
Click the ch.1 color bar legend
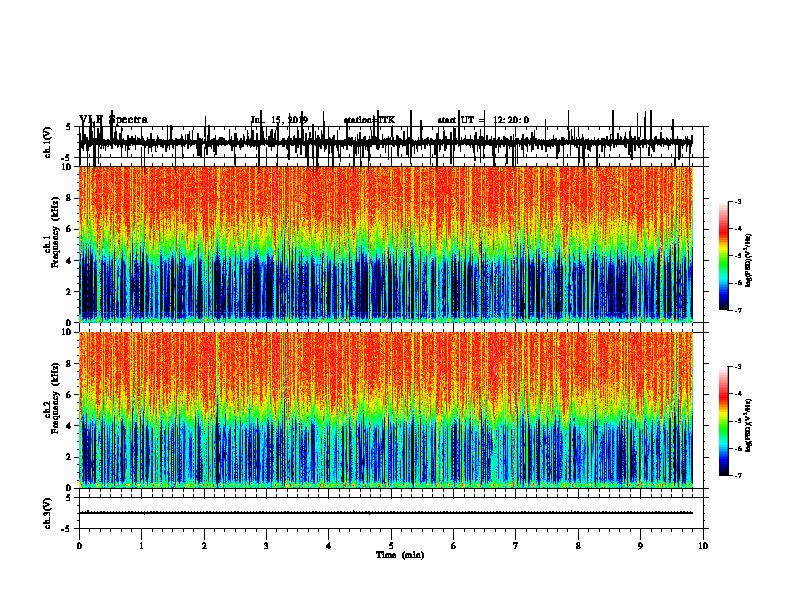[724, 256]
